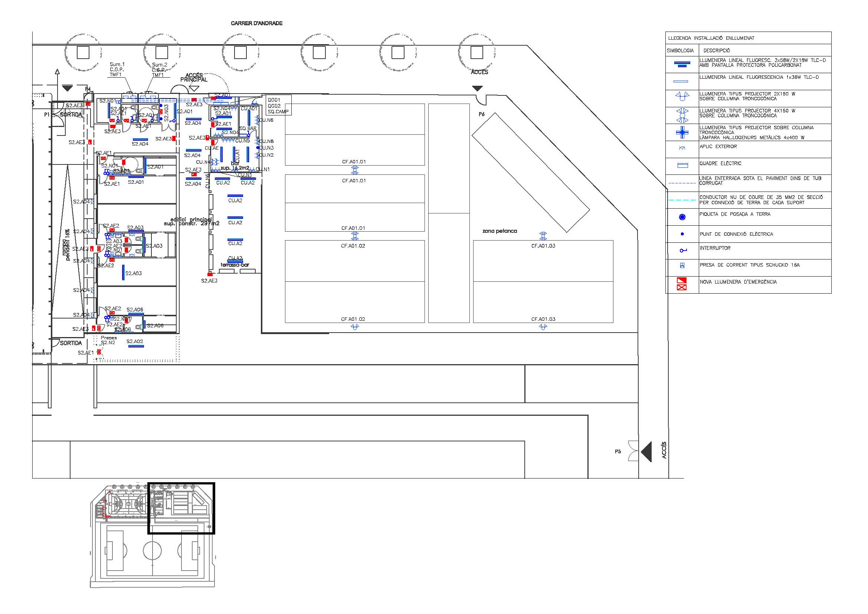Screen dimensions: 868x614
Task: Click the Interruptor switch legend symbol
Action: tap(683, 250)
